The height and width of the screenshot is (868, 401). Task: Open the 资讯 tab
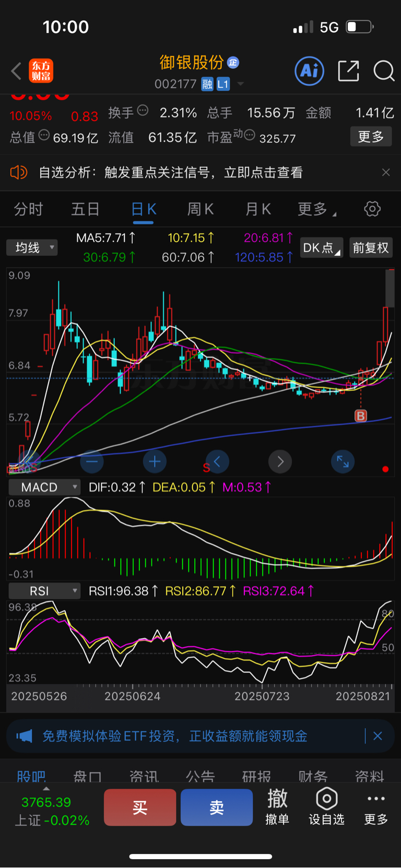pyautogui.click(x=144, y=776)
